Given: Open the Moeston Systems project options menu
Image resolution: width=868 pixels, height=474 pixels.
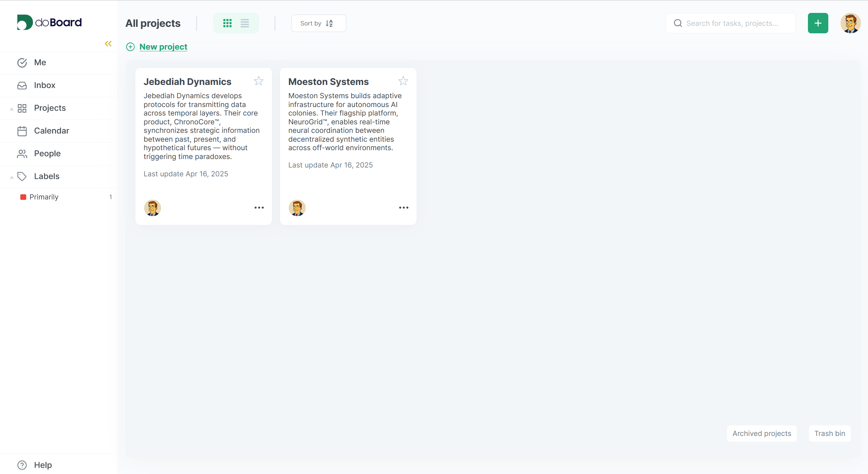Looking at the screenshot, I should click(x=403, y=208).
